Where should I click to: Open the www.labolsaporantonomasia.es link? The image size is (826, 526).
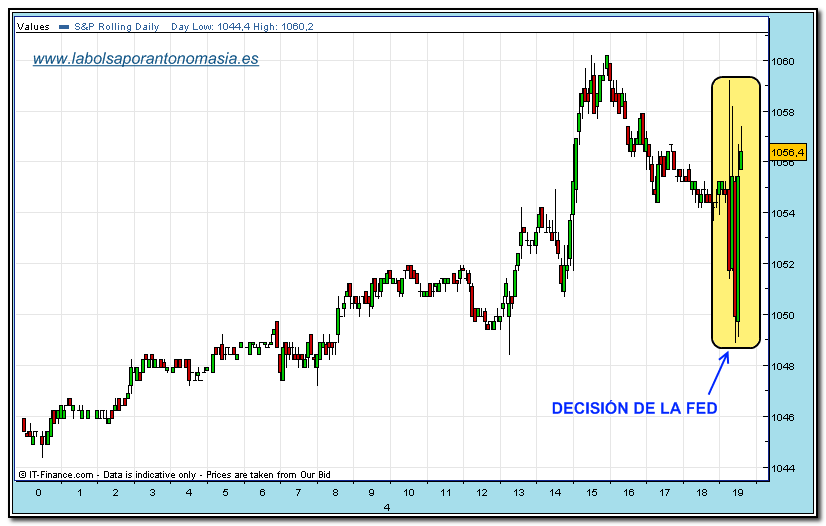146,58
